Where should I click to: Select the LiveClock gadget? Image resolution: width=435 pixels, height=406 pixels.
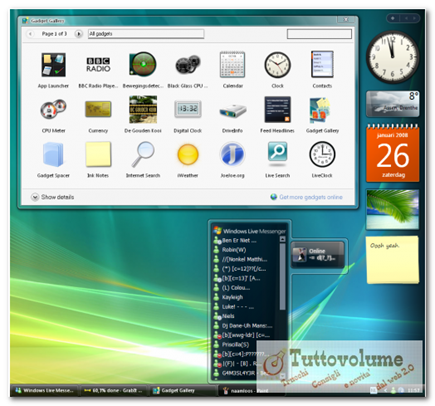[x=322, y=154]
